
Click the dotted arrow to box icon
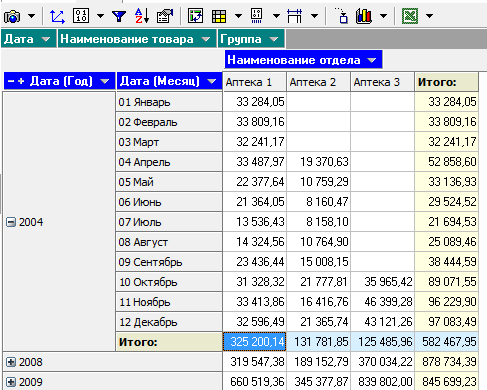pyautogui.click(x=342, y=16)
